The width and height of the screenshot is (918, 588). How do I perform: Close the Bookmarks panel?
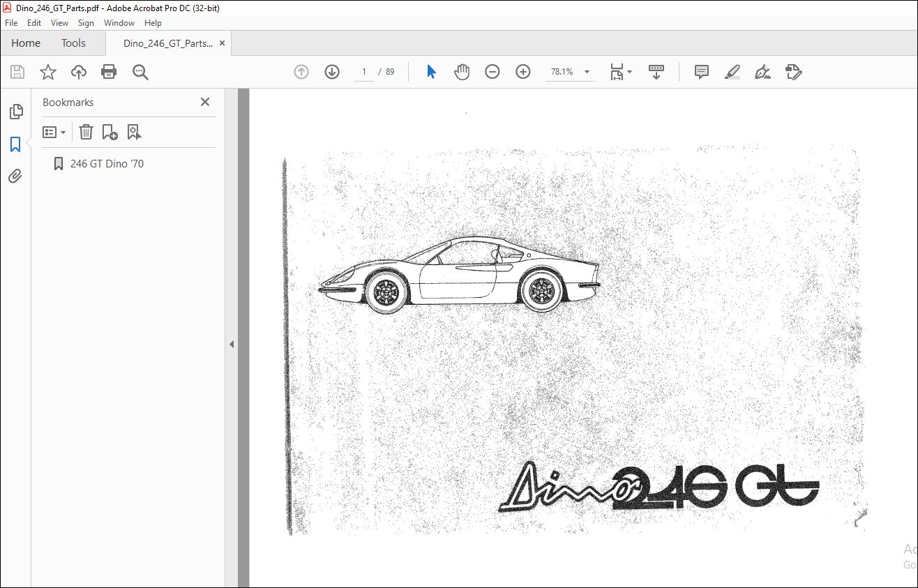[x=205, y=102]
